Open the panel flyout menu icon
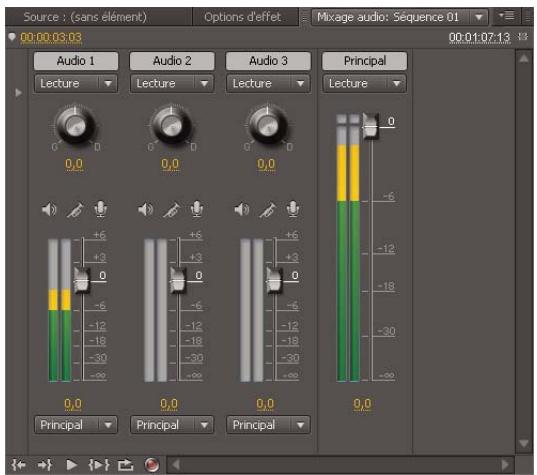The height and width of the screenshot is (475, 537). [507, 16]
